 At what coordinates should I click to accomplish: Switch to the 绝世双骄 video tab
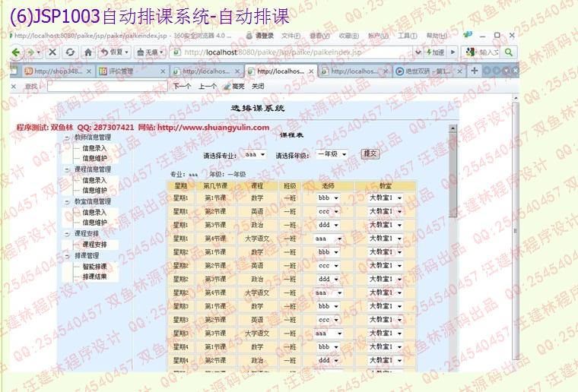(x=429, y=71)
